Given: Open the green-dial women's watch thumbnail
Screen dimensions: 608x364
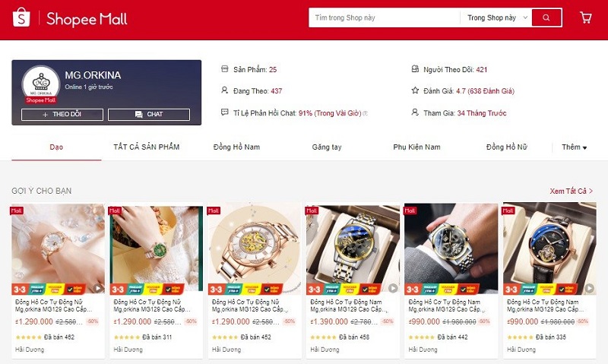Looking at the screenshot, I should [157, 249].
